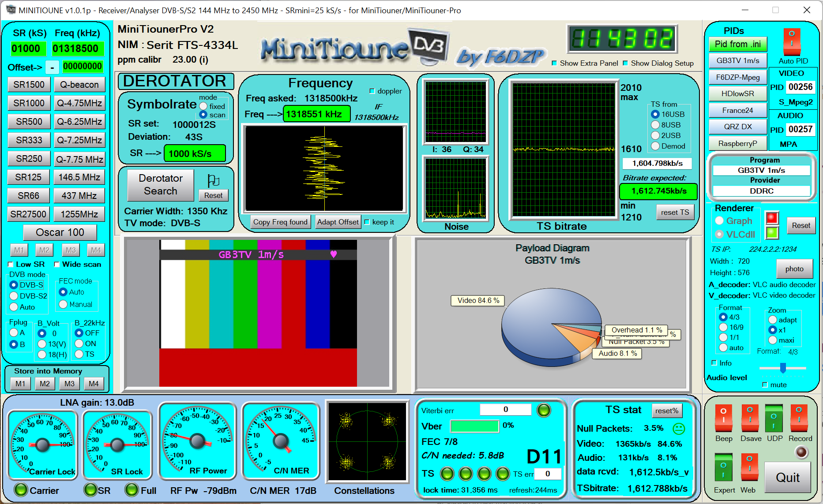This screenshot has width=823, height=504.
Task: Click the flags icon above Reset
Action: point(214,180)
